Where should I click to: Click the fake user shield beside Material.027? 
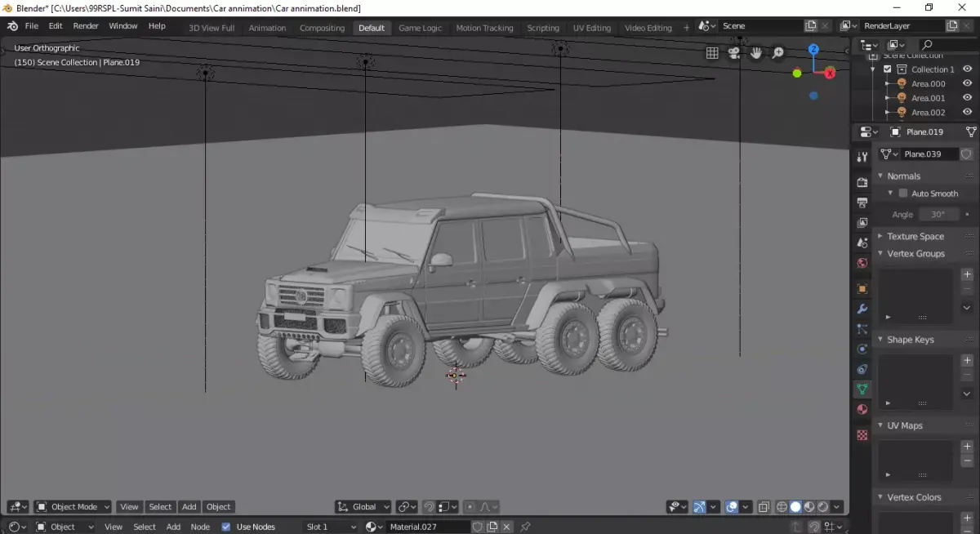point(478,527)
